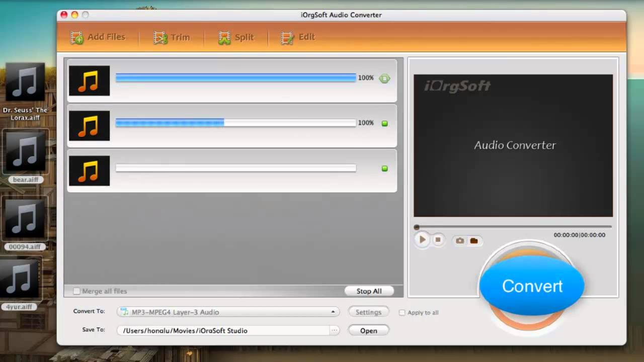The width and height of the screenshot is (644, 362).
Task: Click the Add Files toolbar icon
Action: (76, 38)
